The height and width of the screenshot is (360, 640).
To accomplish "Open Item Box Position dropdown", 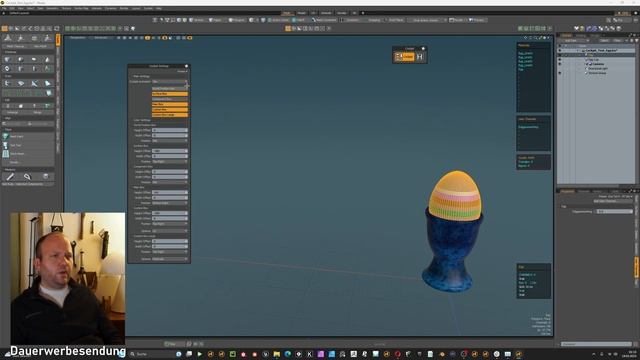I will [x=170, y=203].
